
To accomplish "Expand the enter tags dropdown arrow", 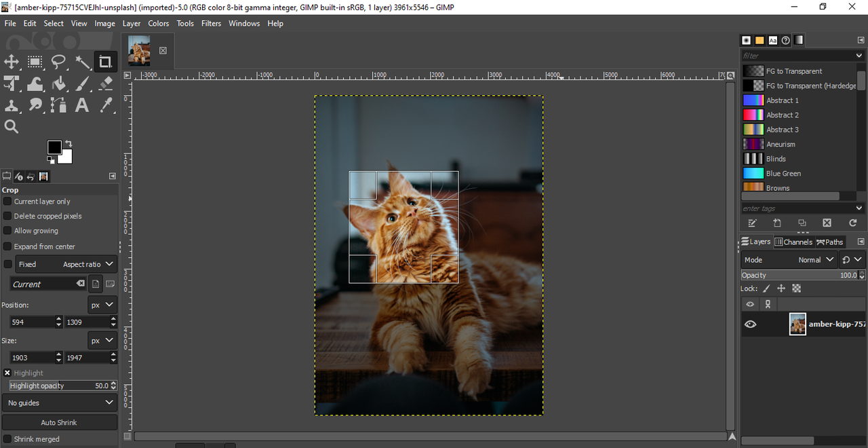I will [859, 208].
